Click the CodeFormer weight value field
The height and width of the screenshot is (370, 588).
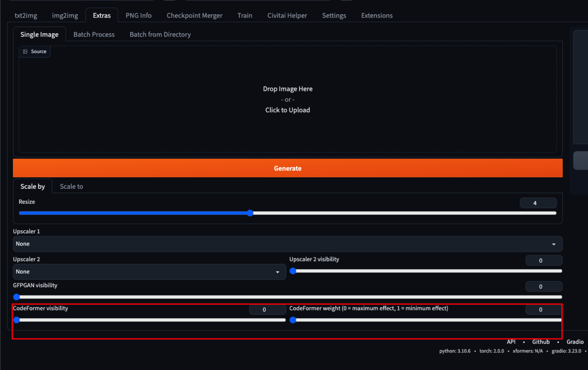(x=544, y=309)
